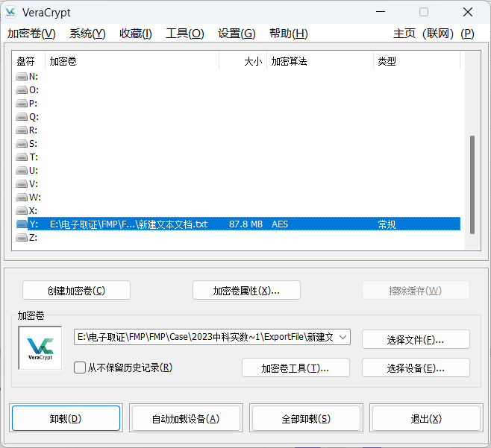Screen dimensions: 491x448
Task: Select the T: drive icon
Action: [22, 157]
